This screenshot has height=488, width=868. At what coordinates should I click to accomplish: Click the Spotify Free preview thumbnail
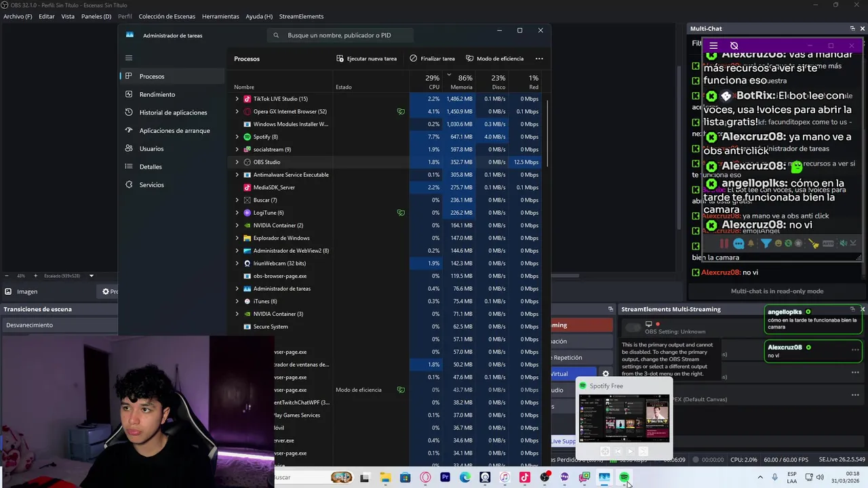click(x=624, y=419)
